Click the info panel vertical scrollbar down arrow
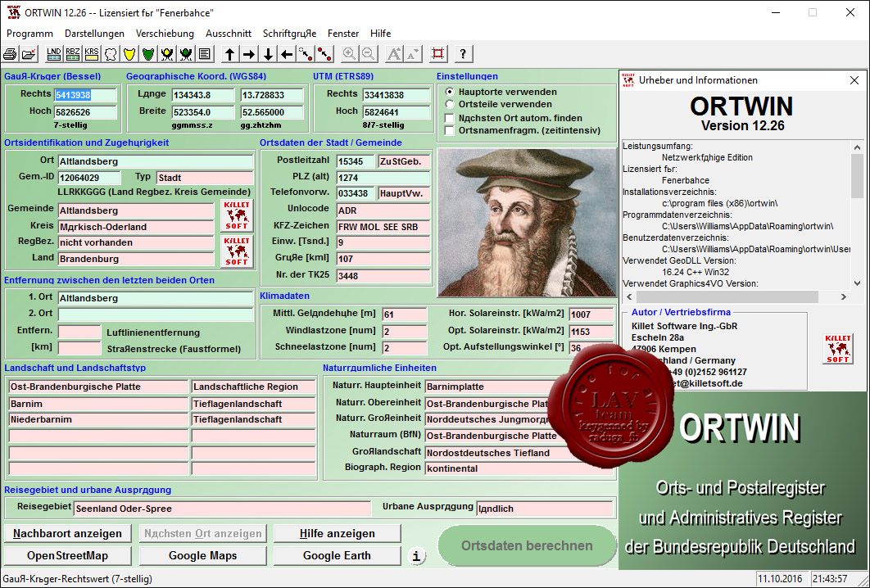This screenshot has width=870, height=588. (857, 283)
